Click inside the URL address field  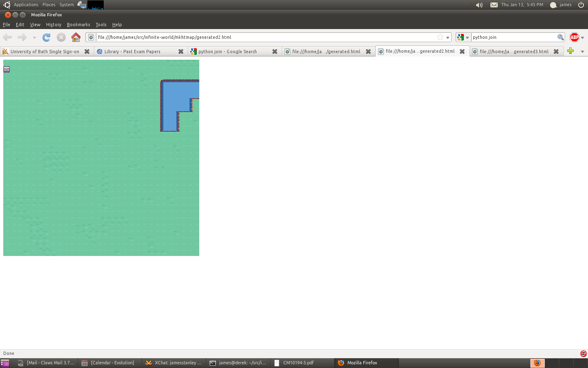(265, 37)
